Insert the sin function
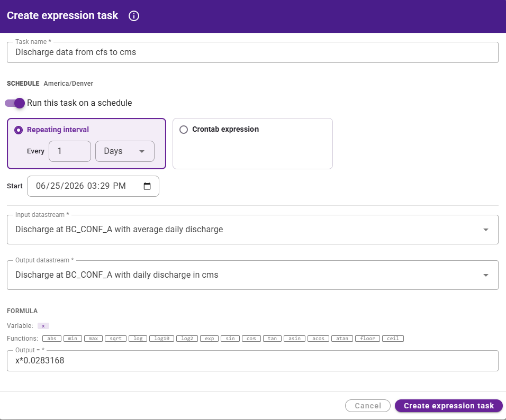506x420 pixels. pyautogui.click(x=230, y=339)
